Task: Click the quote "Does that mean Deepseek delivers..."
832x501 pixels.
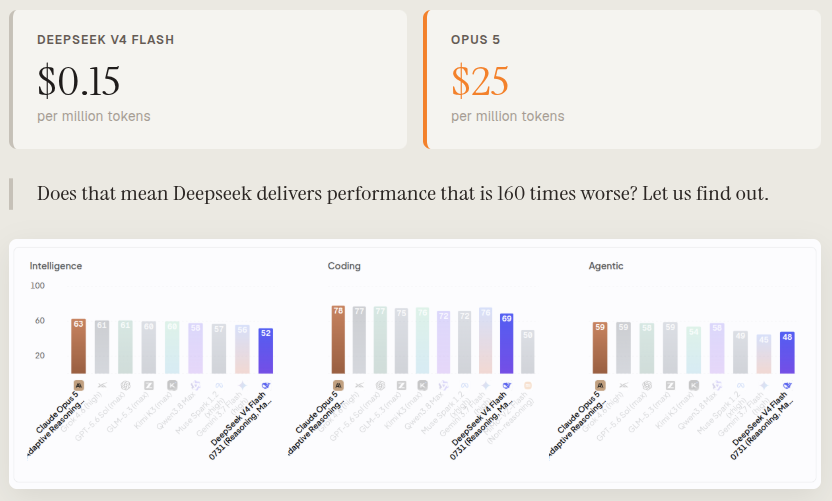Action: pos(403,194)
